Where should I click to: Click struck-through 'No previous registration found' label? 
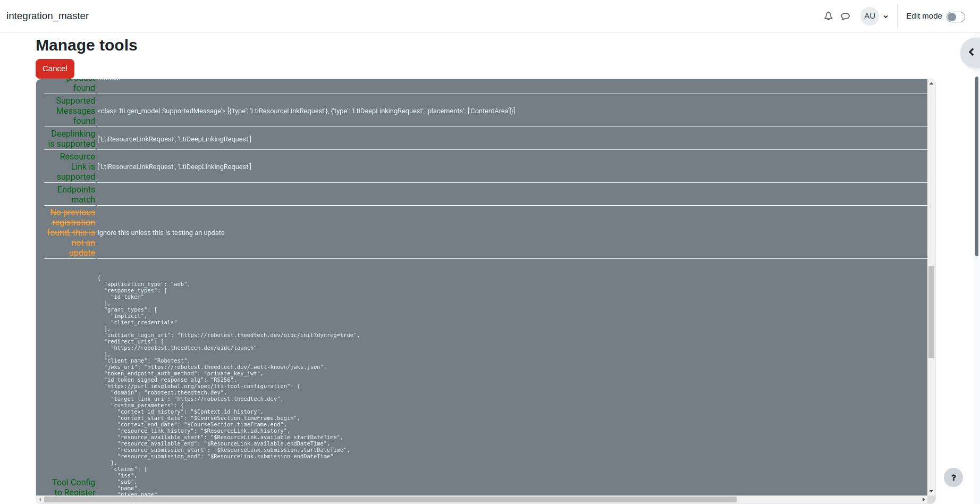[71, 232]
